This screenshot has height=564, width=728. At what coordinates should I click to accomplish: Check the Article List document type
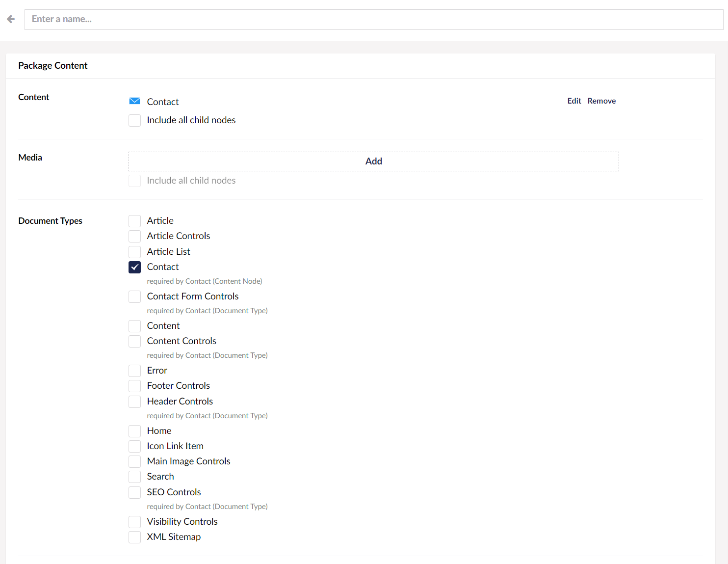pos(134,252)
